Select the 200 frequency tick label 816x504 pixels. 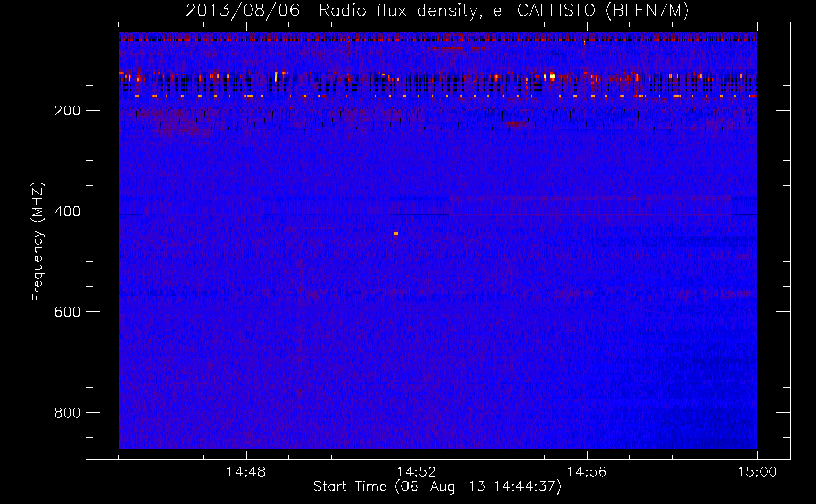[x=68, y=111]
